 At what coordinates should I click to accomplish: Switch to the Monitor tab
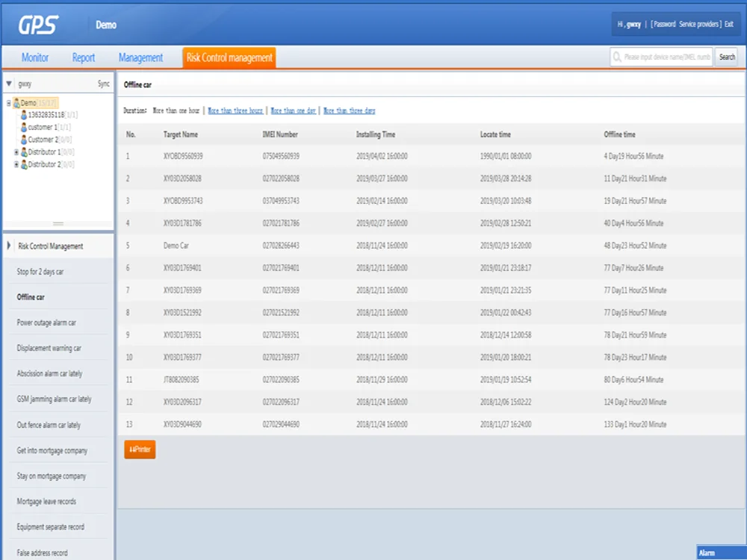coord(35,57)
